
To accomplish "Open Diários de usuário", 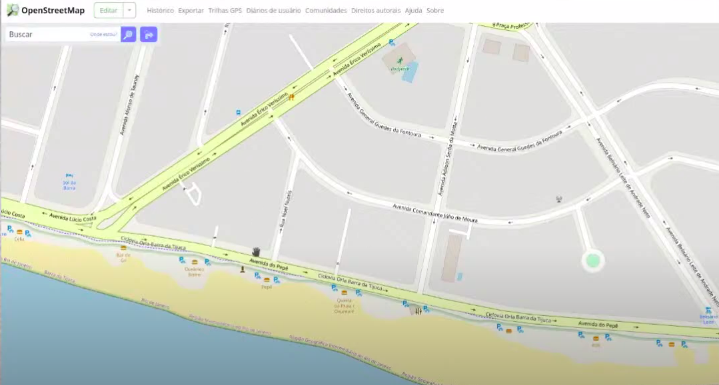I will [273, 11].
